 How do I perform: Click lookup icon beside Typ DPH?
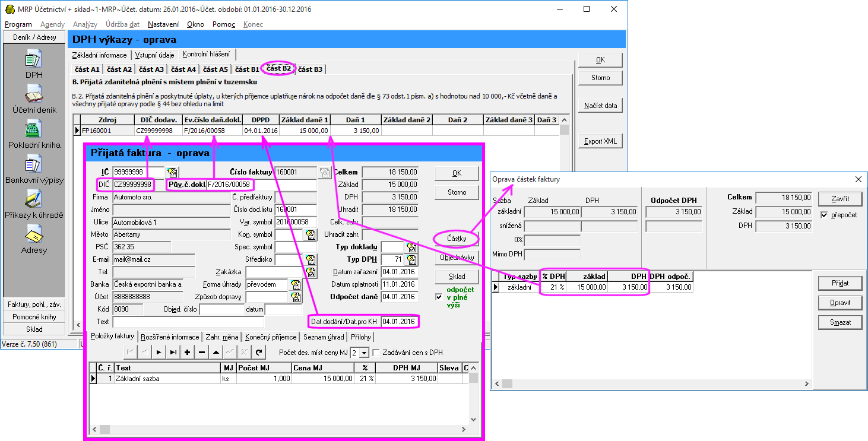tap(411, 259)
